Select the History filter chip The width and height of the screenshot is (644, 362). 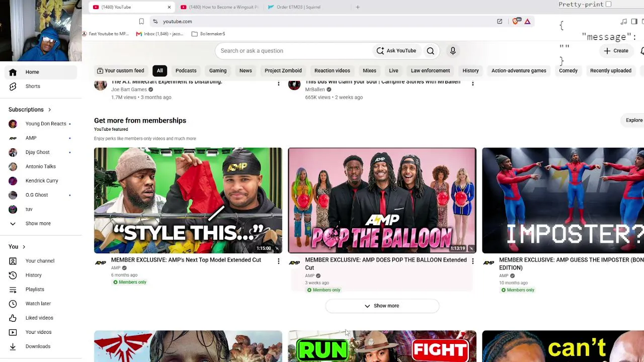click(470, 71)
